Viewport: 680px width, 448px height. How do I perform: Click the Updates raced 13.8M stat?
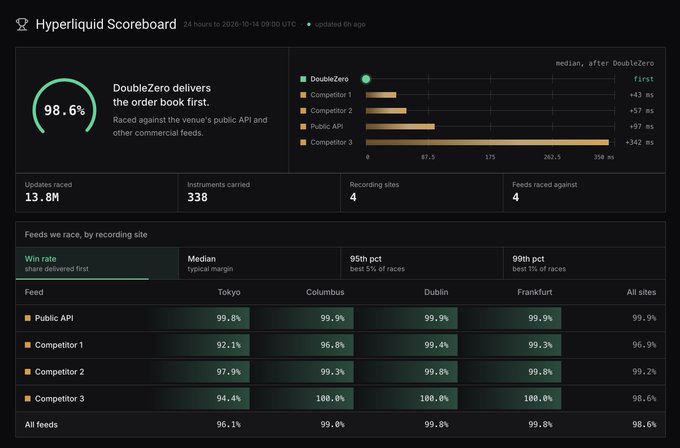point(97,193)
